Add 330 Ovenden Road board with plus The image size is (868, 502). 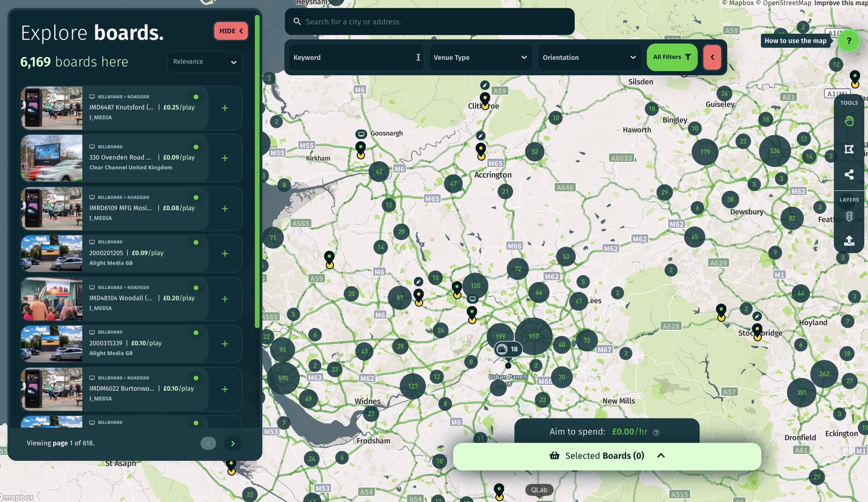point(225,158)
